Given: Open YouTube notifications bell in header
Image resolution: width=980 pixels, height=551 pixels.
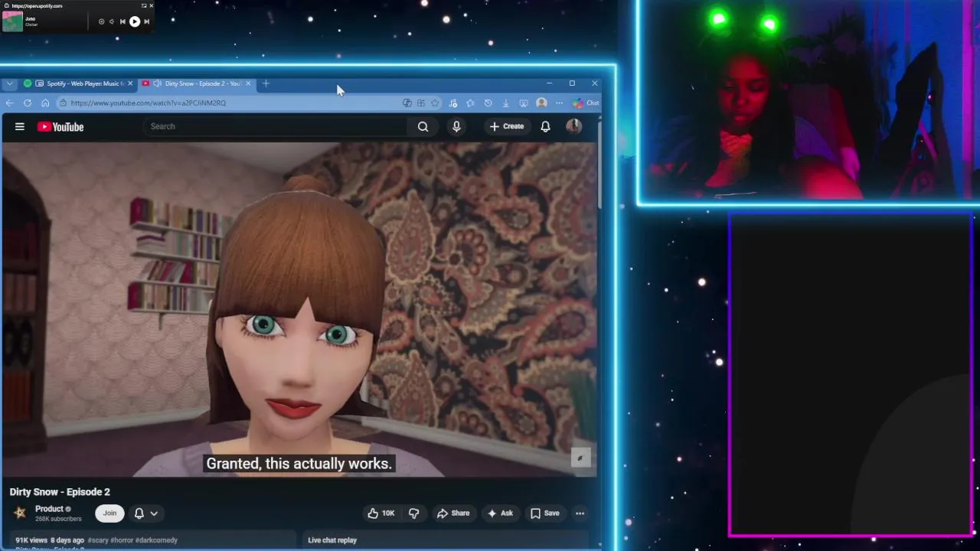Looking at the screenshot, I should [545, 126].
